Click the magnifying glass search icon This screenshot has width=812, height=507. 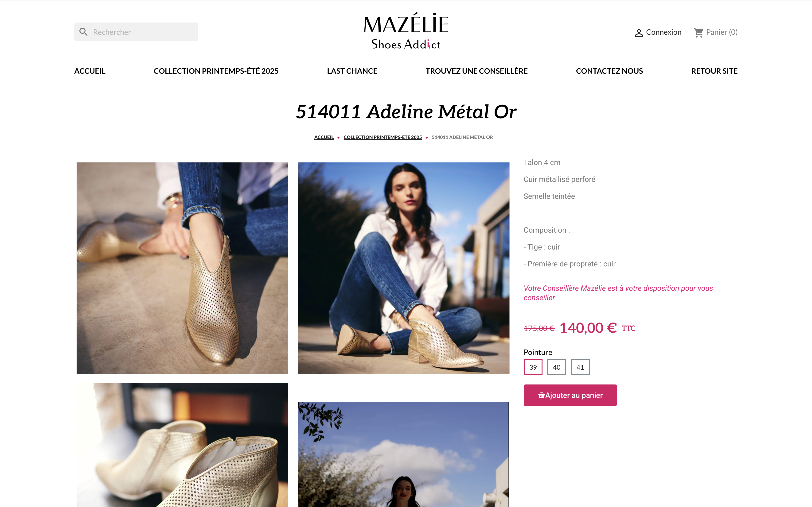tap(83, 32)
